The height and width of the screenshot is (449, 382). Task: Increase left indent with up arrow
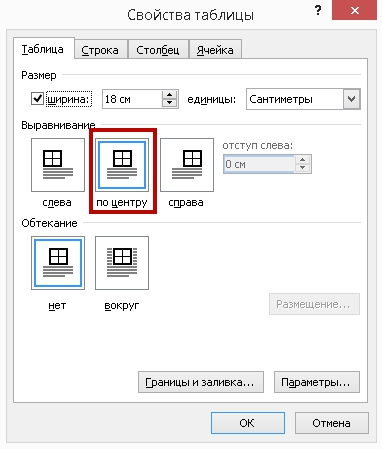tap(303, 160)
